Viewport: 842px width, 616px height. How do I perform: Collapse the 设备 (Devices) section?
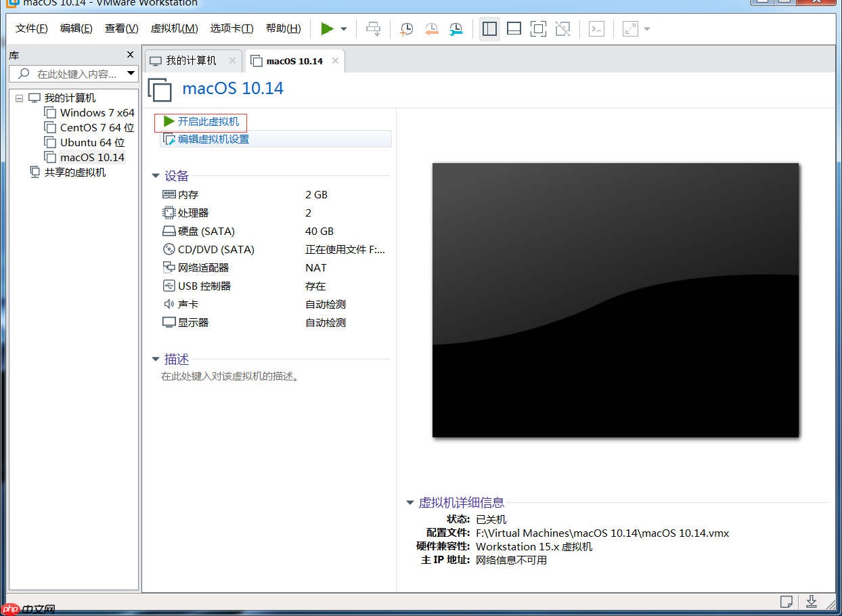click(x=156, y=175)
